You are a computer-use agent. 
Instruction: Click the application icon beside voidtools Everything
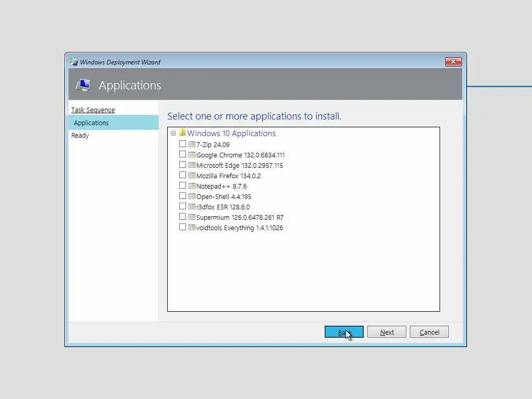[x=192, y=228]
